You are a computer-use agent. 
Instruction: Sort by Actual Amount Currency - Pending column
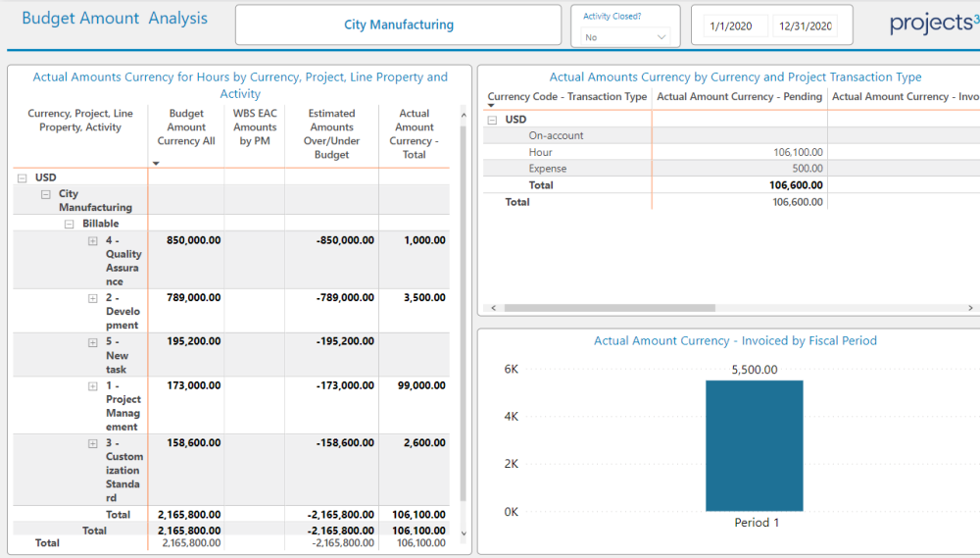(739, 96)
